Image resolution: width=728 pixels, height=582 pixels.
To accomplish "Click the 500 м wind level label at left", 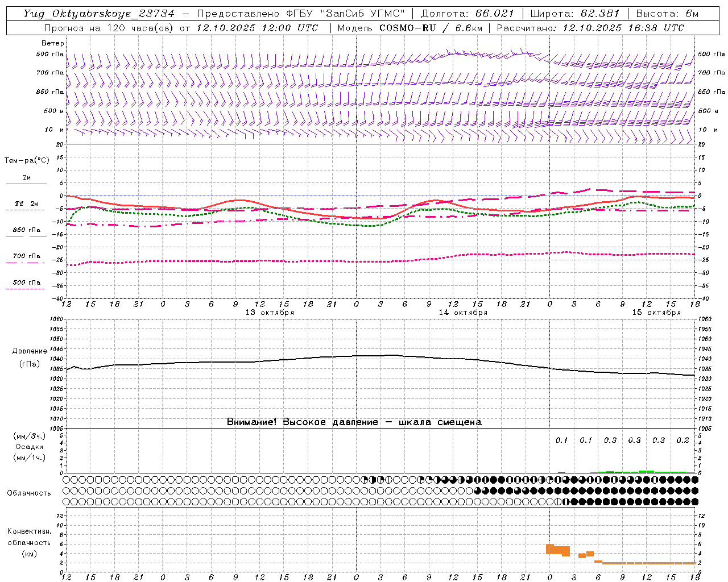I will [53, 111].
